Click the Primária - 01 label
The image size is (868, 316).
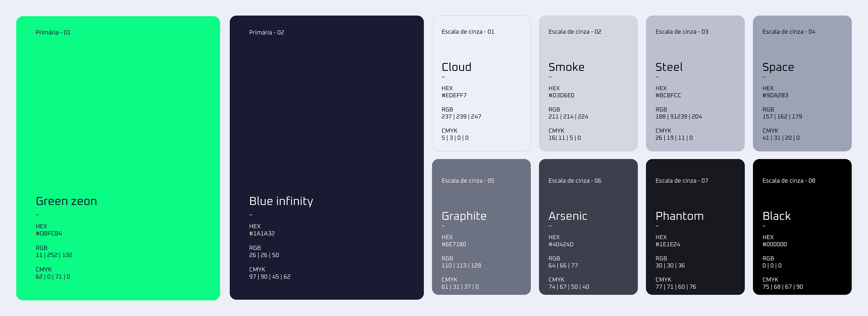(53, 32)
